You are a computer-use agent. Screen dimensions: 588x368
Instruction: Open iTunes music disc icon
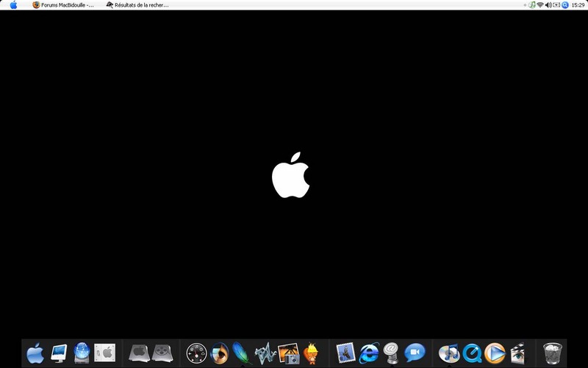click(x=449, y=353)
